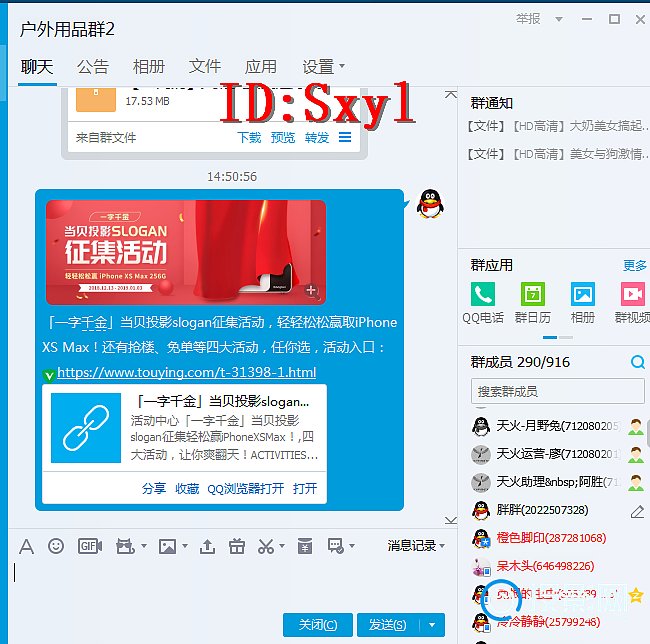650x644 pixels.
Task: Expand the screenshot scissors dropdown arrow
Action: coord(282,546)
